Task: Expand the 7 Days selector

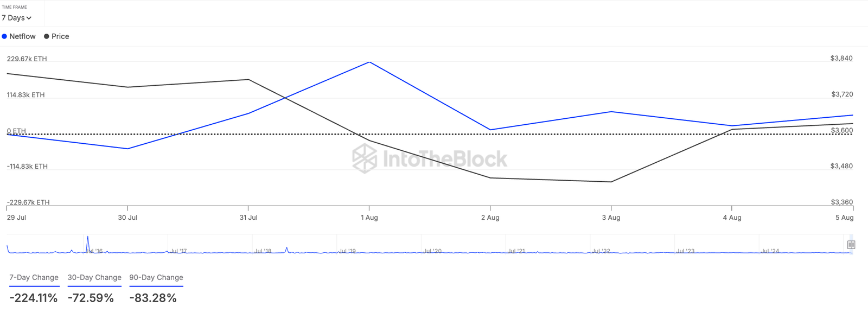Action: point(17,17)
